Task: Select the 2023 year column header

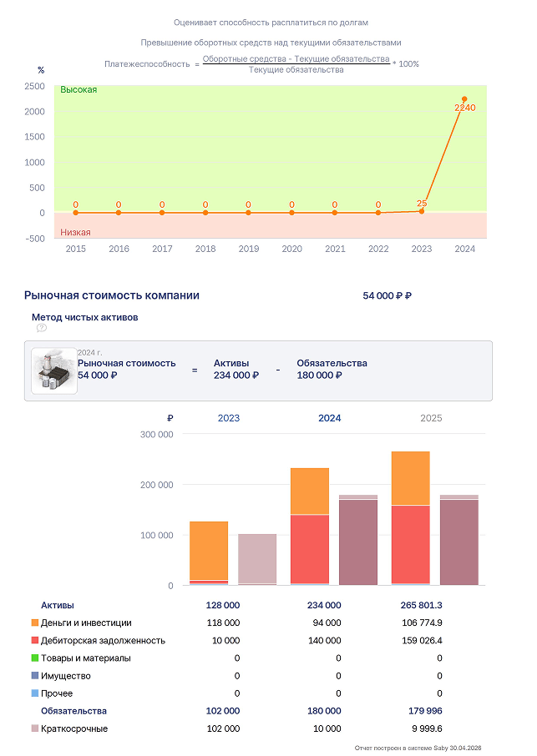Action: 229,418
